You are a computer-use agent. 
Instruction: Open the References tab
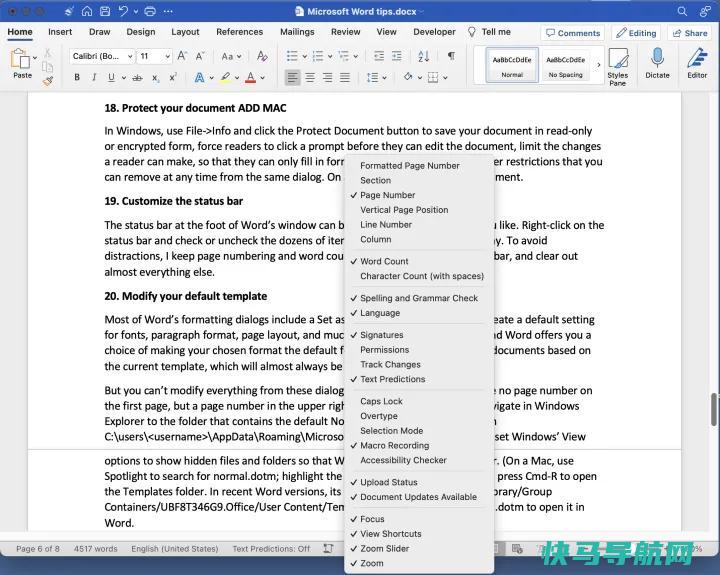240,32
